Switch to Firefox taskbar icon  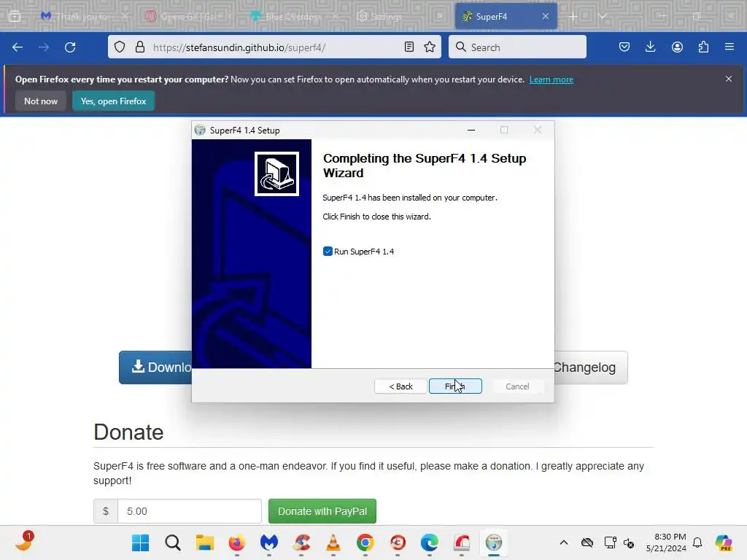coord(237,542)
